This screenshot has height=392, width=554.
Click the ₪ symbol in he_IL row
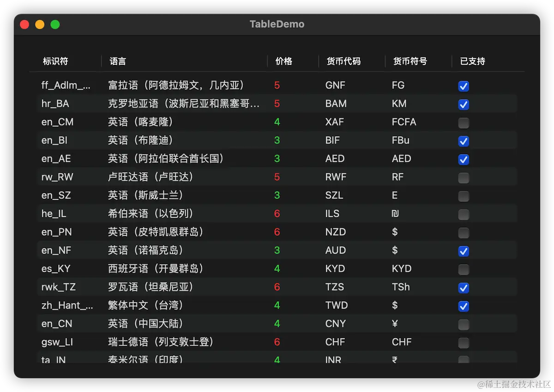pos(395,214)
